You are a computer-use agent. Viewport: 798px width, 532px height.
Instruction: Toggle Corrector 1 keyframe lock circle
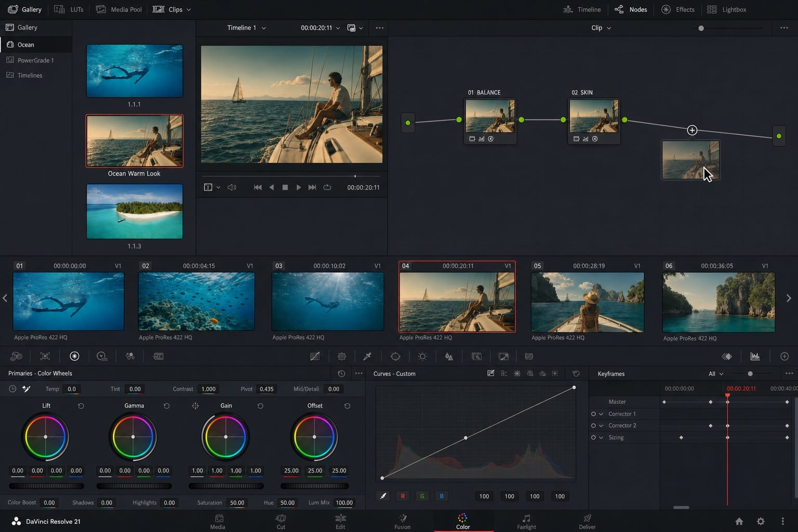(x=593, y=414)
